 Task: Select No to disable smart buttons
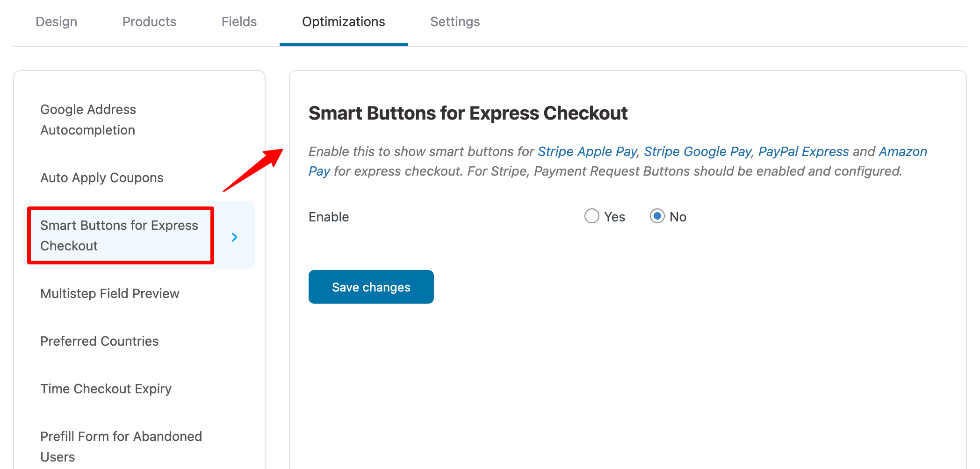658,216
